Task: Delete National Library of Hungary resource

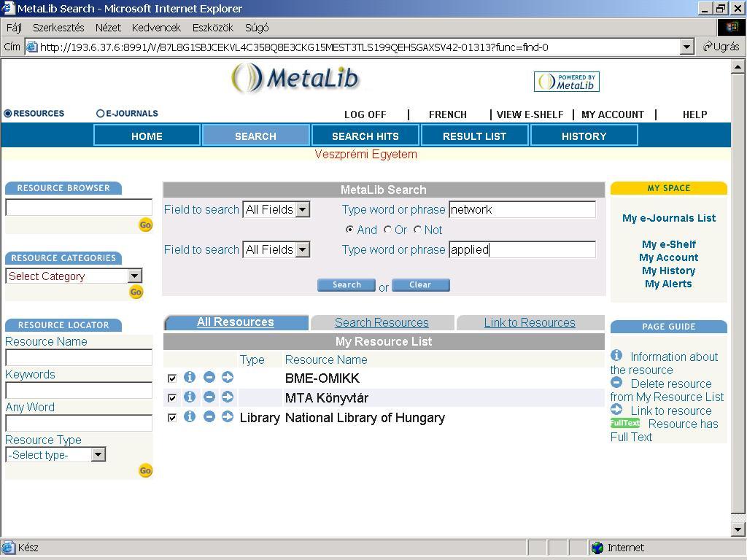Action: pos(209,416)
